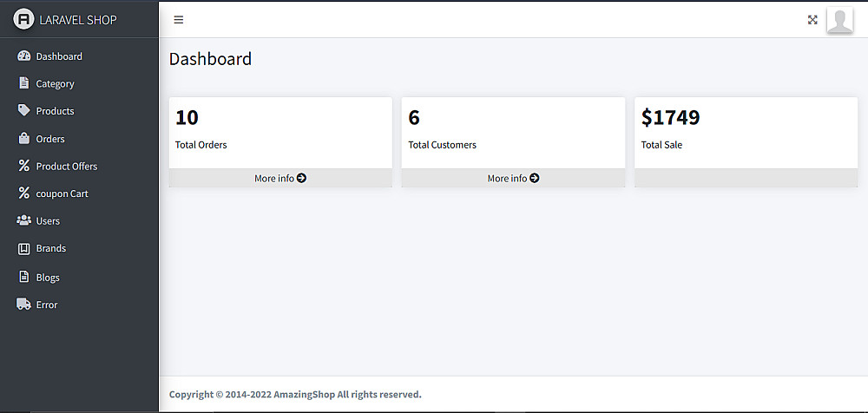Click the Laravel Shop logo icon
Viewport: 868px width, 413px height.
click(x=23, y=19)
